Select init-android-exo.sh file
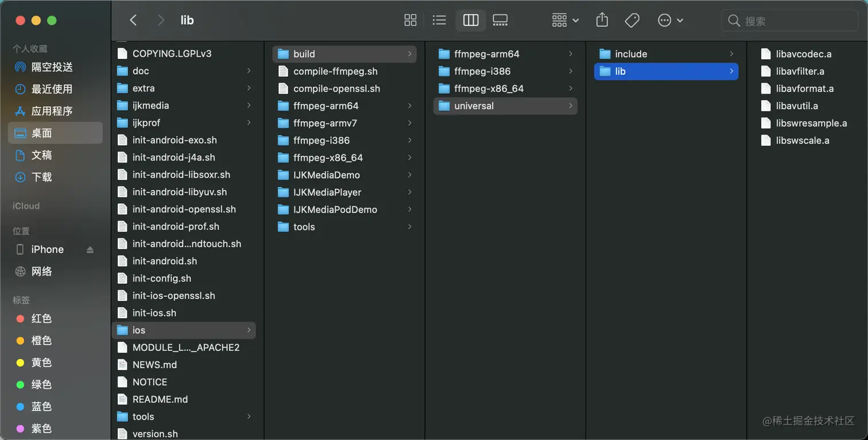Viewport: 868px width, 440px height. pos(184,140)
